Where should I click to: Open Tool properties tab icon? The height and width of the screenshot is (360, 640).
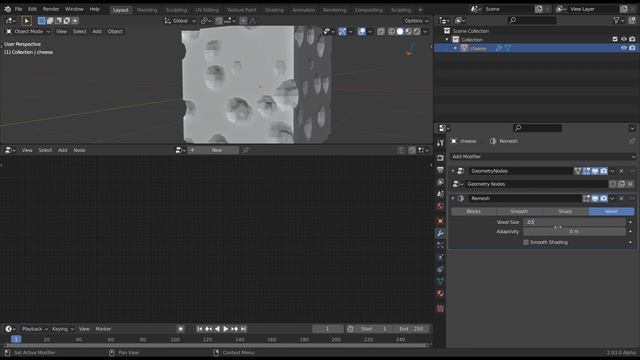[x=440, y=143]
